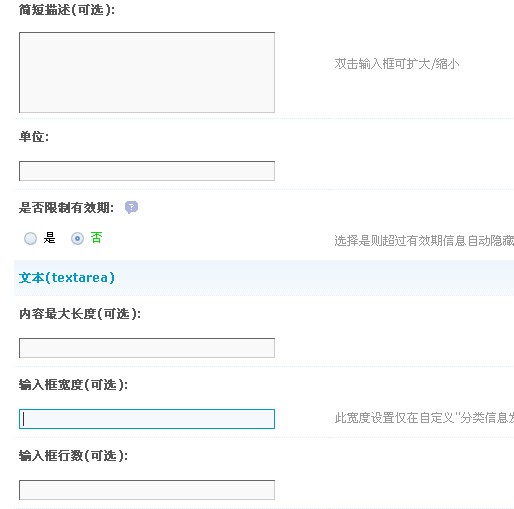
Task: Click the 简短描述(可选) label
Action: 67,10
